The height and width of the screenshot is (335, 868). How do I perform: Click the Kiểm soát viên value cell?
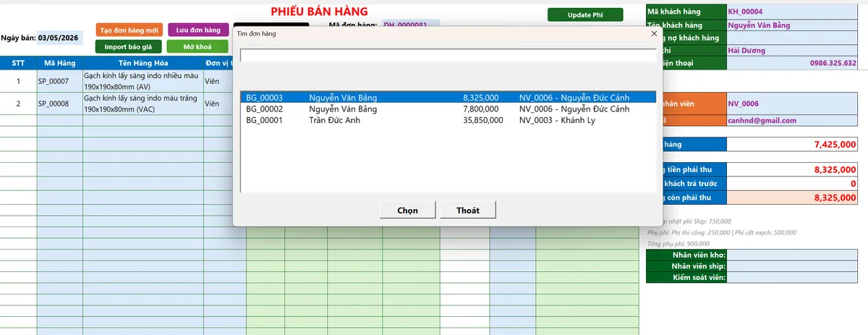792,278
